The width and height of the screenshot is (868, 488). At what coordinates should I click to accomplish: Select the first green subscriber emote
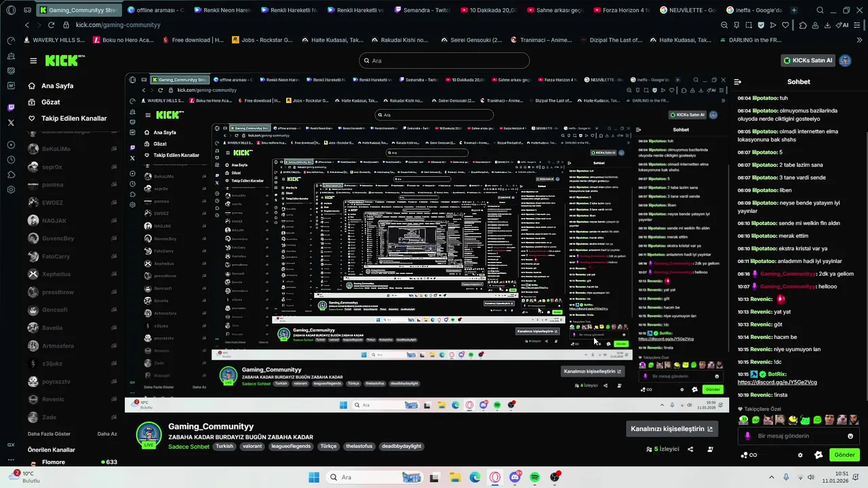(743, 420)
